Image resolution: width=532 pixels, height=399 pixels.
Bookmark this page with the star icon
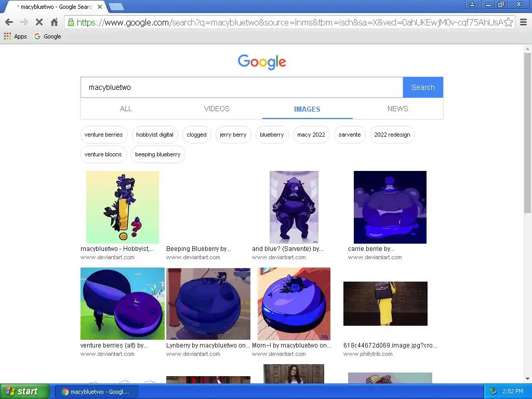[x=508, y=22]
